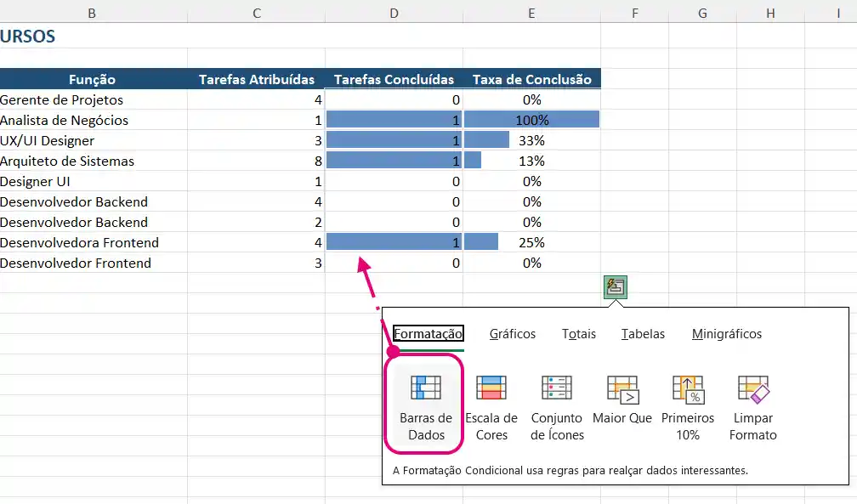Click the Taxa de Conclusão header cell
The image size is (857, 504).
(531, 79)
